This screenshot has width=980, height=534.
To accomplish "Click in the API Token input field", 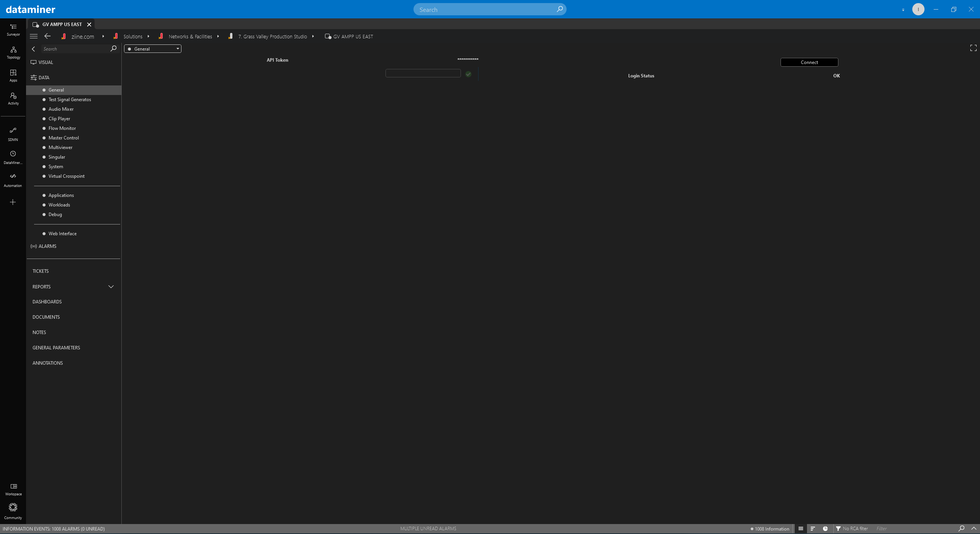I will tap(423, 73).
